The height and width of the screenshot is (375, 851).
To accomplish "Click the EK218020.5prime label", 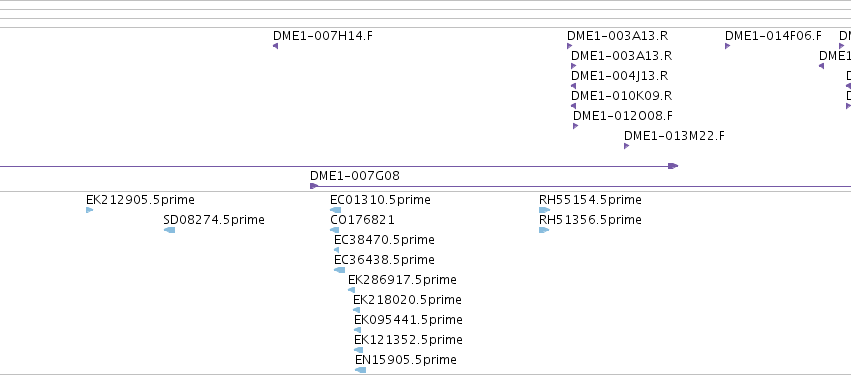I will (407, 301).
